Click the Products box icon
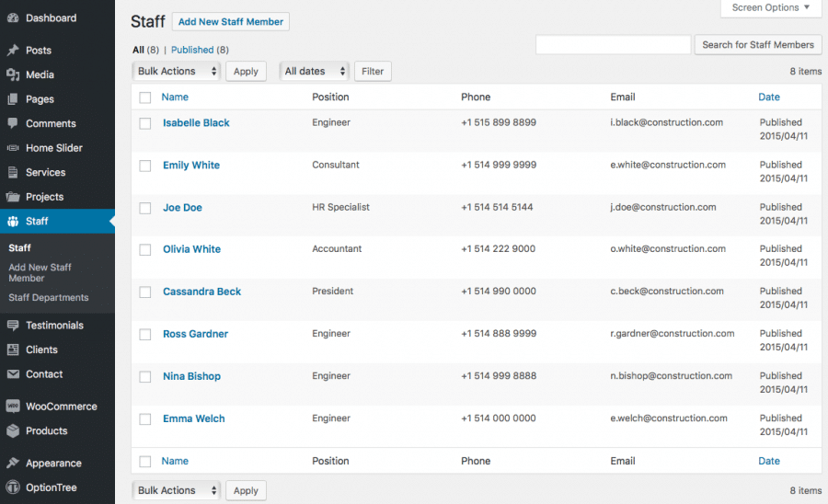The width and height of the screenshot is (828, 504). click(13, 430)
